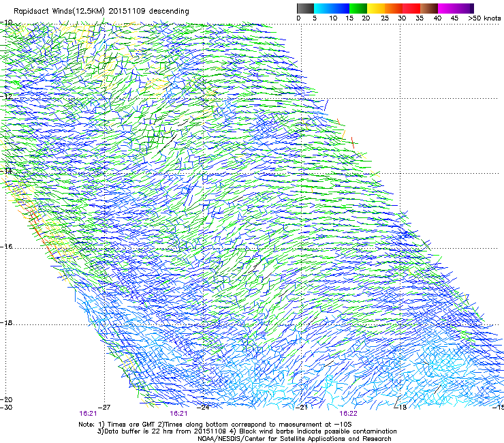Image resolution: width=504 pixels, height=443 pixels.
Task: Select the '-16' latitude axis label
Action: coord(6,247)
